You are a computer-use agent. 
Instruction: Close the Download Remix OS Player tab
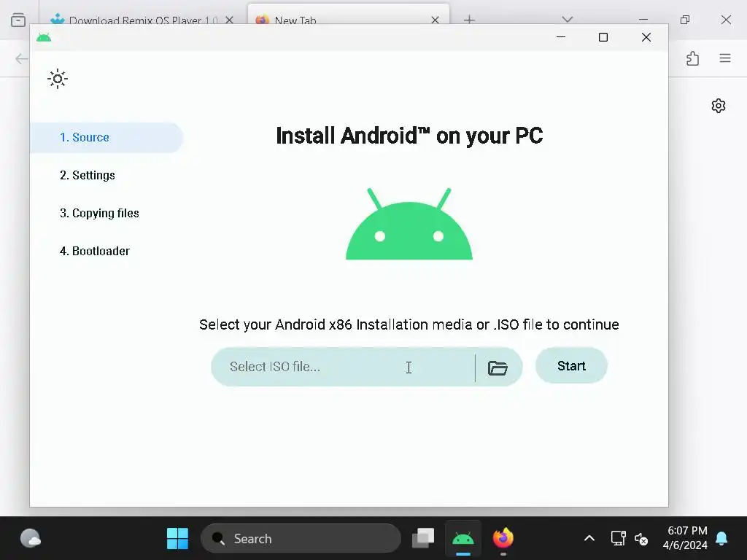(230, 20)
